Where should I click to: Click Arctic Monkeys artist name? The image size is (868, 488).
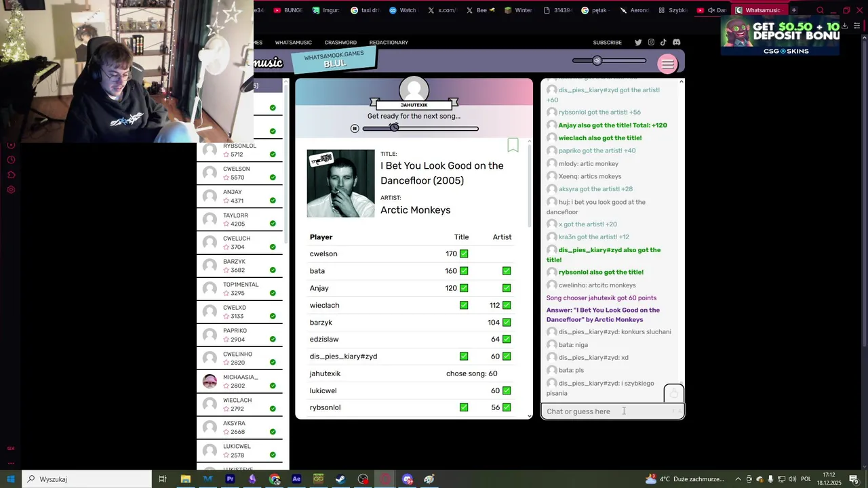(415, 210)
